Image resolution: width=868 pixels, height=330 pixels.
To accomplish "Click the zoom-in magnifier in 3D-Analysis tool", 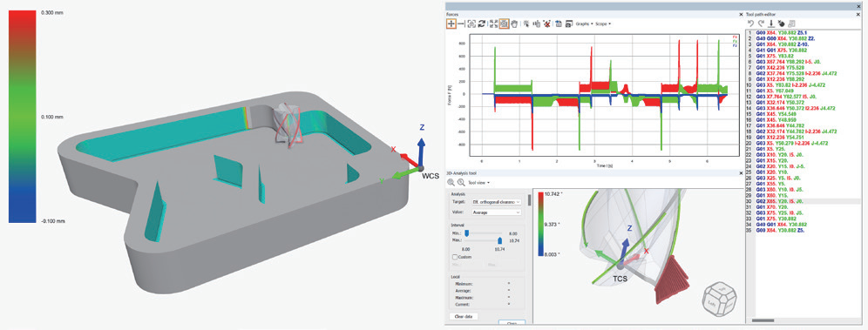I will pos(451,182).
